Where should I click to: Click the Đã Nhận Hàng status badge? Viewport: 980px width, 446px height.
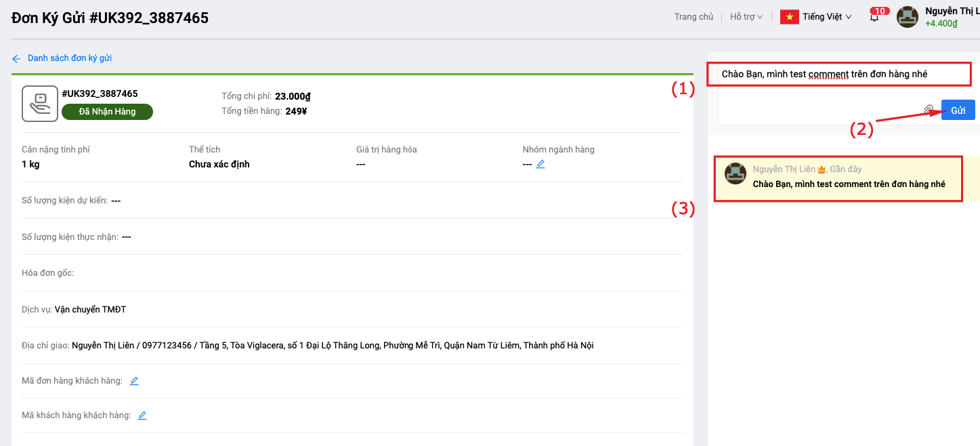[107, 112]
